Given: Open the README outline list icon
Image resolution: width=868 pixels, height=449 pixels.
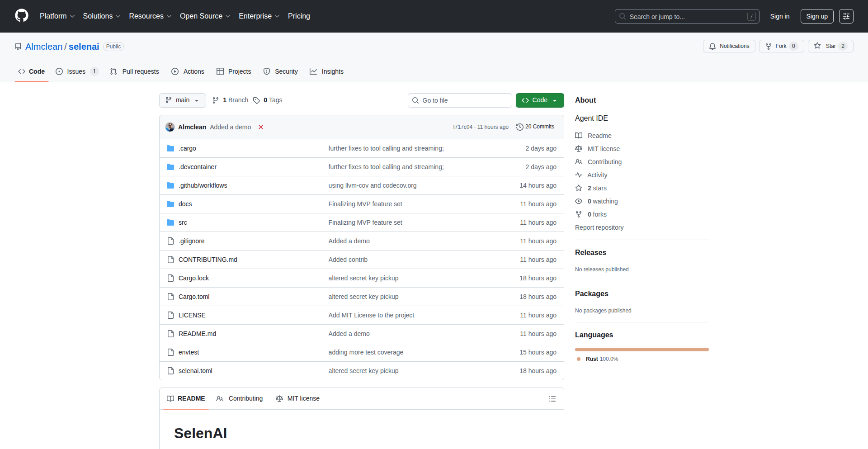Looking at the screenshot, I should [552, 399].
